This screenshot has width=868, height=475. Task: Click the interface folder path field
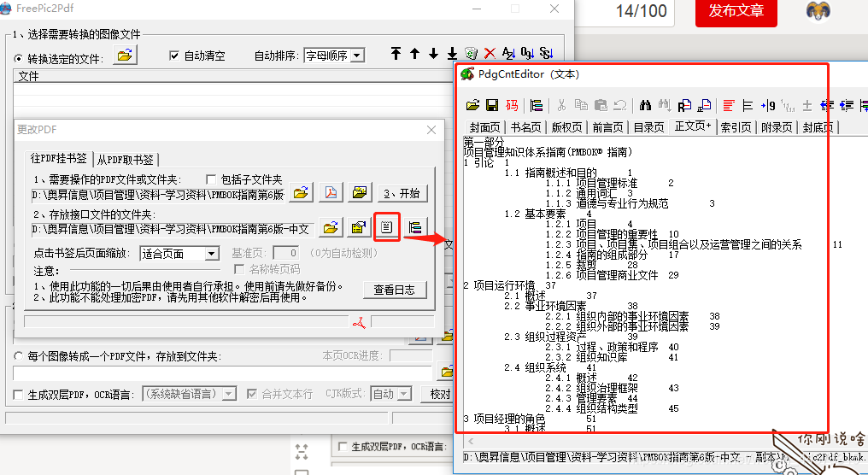coord(173,229)
